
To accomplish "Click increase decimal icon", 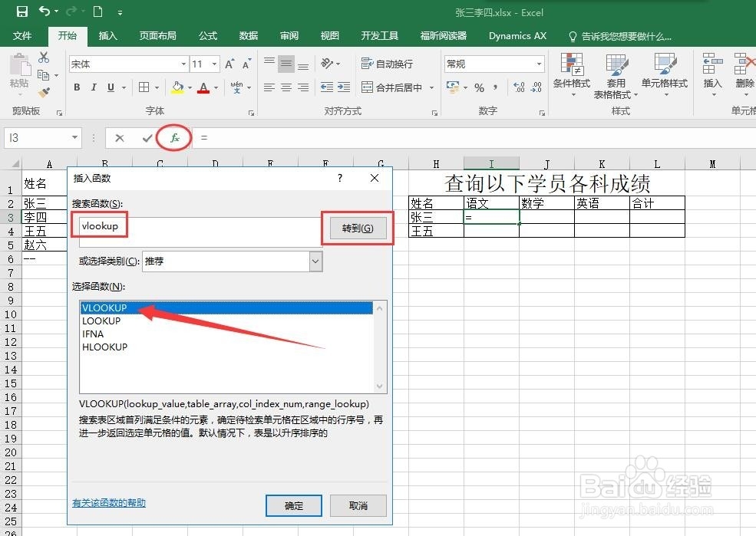I will tap(519, 87).
